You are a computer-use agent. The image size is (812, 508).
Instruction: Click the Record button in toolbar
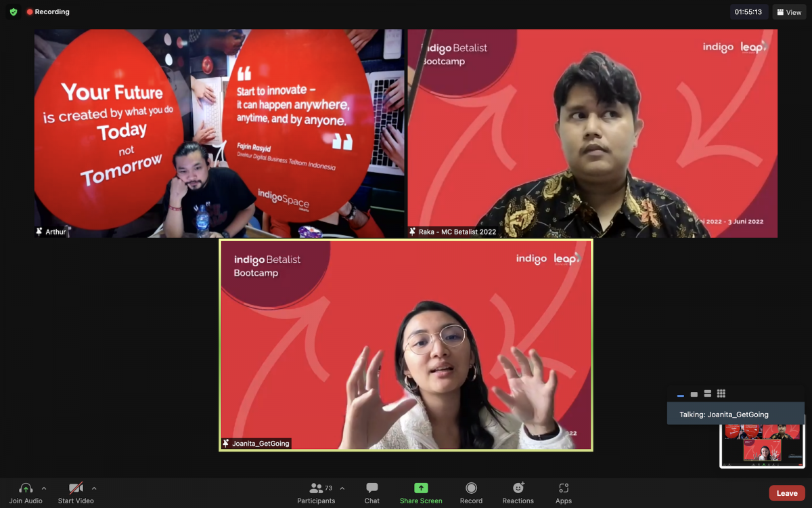point(472,492)
